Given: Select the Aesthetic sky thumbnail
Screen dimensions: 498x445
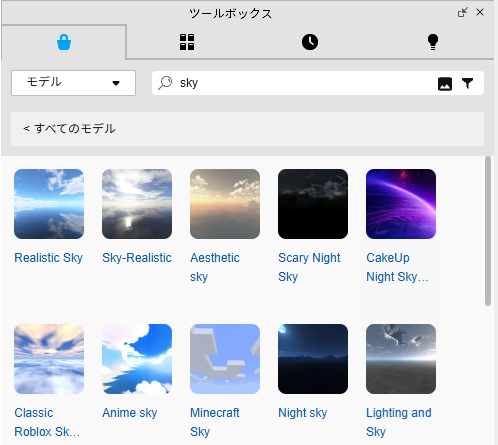Looking at the screenshot, I should (x=225, y=204).
